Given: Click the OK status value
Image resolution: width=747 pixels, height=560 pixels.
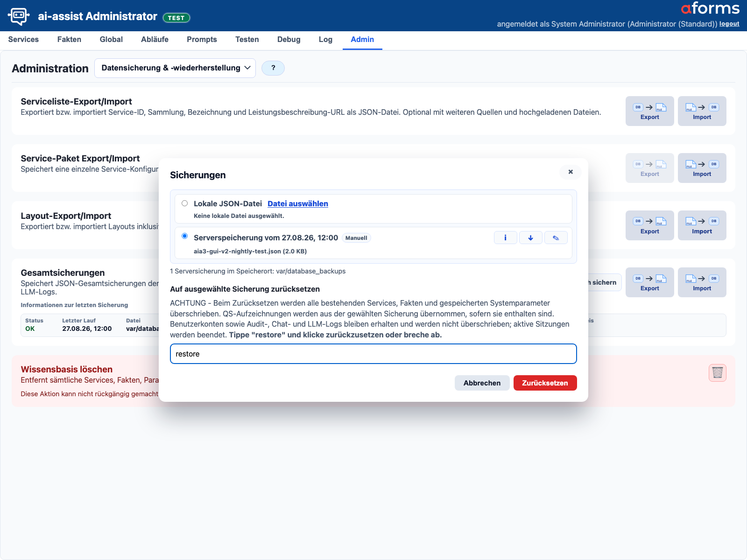Looking at the screenshot, I should tap(30, 329).
